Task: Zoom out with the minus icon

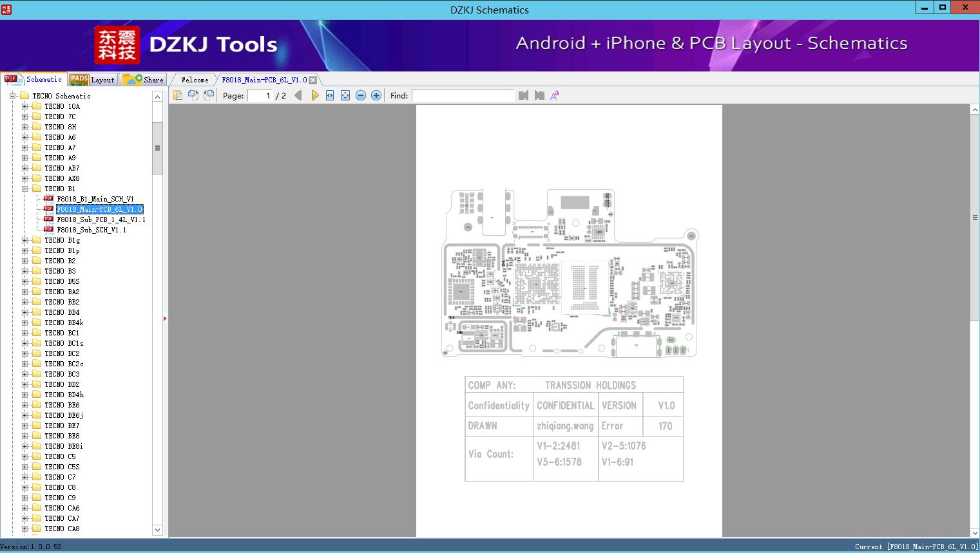Action: click(361, 95)
